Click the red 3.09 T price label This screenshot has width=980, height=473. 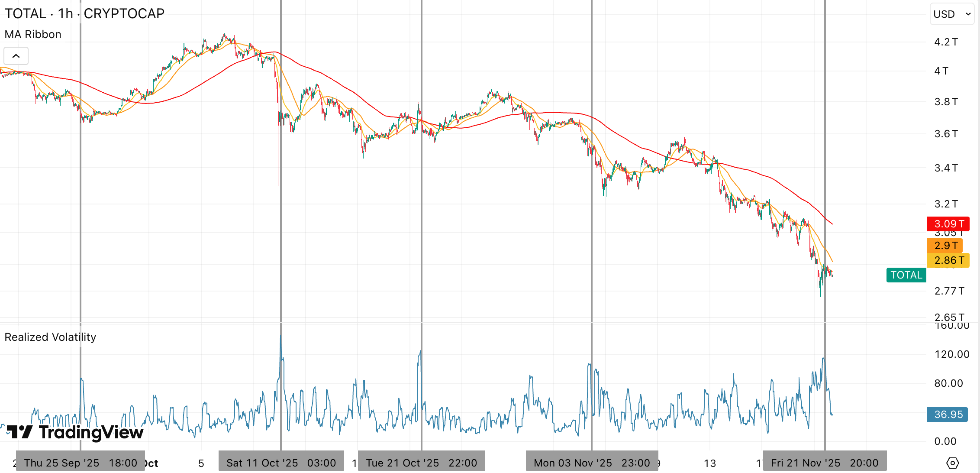[x=948, y=224]
